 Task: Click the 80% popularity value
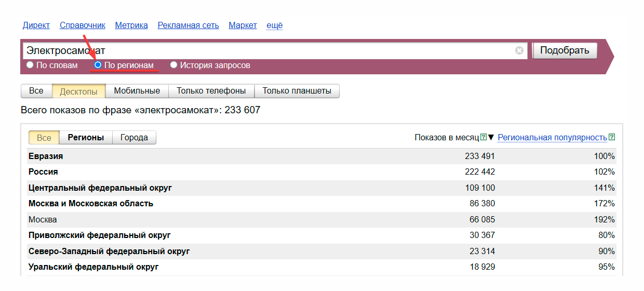607,235
